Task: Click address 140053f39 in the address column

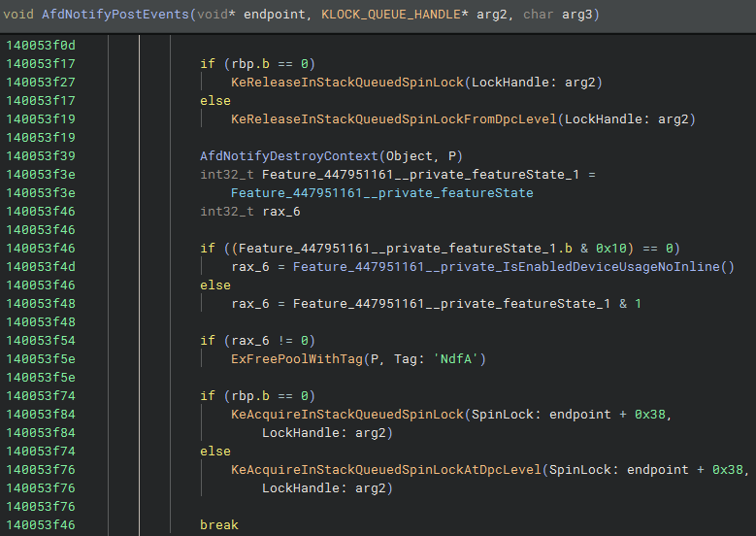Action: pyautogui.click(x=40, y=156)
